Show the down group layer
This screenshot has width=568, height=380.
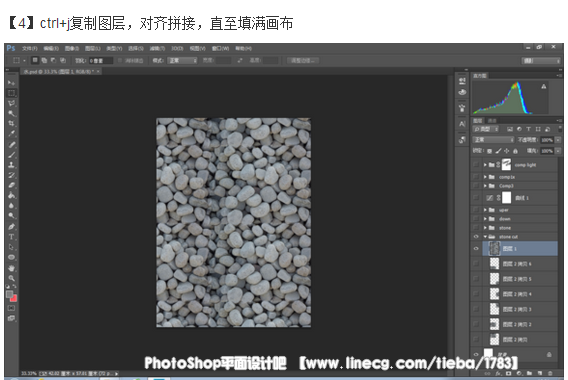[x=476, y=219]
